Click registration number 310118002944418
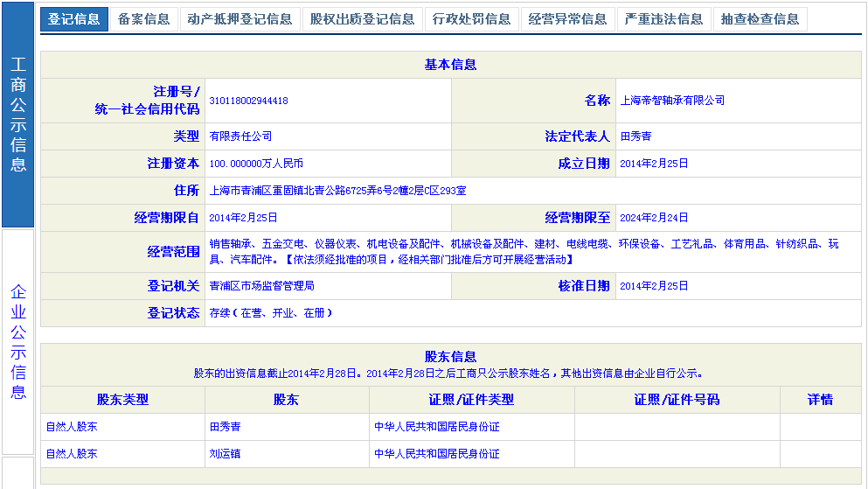868x489 pixels. (248, 101)
